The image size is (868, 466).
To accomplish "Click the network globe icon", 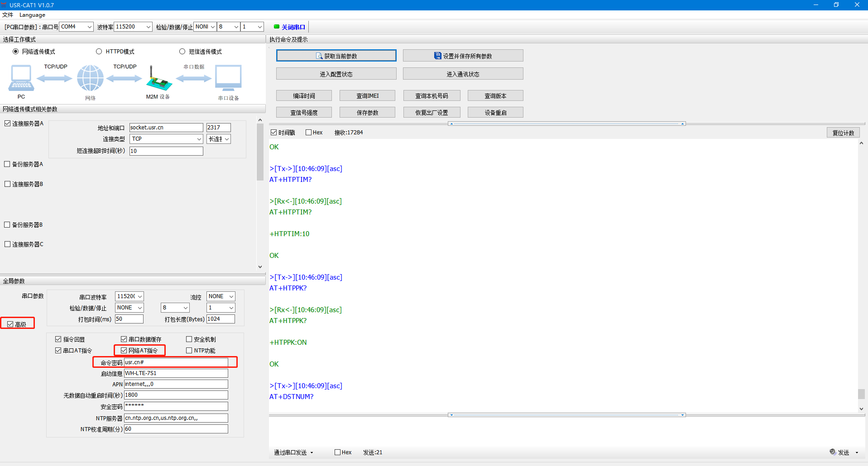I will (90, 78).
